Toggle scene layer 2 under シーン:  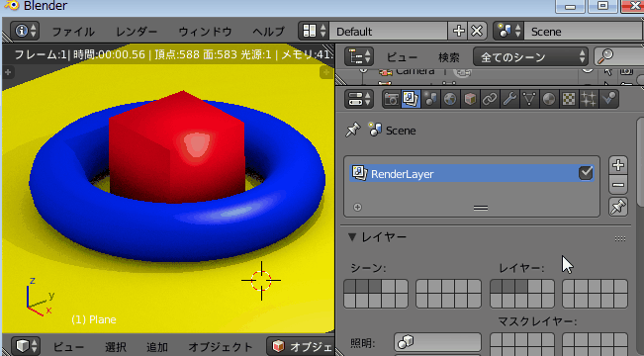point(363,287)
